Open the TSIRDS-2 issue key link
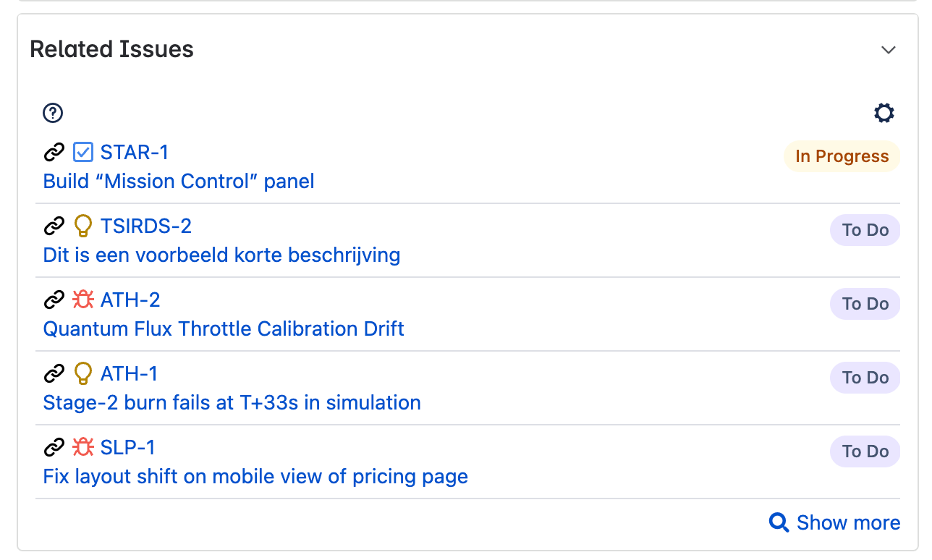The image size is (932, 560). (x=146, y=226)
